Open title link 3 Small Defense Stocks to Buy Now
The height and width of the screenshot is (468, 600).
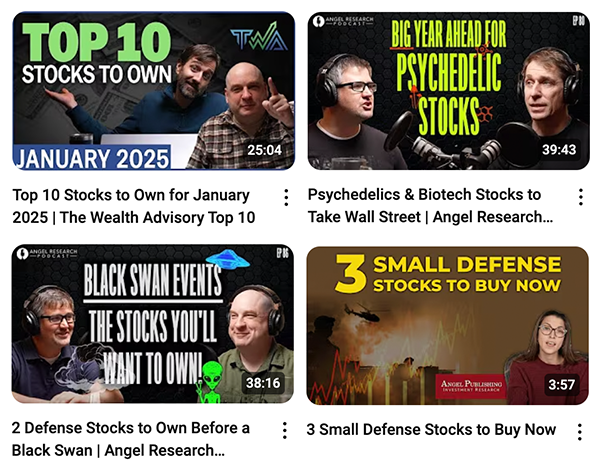[x=431, y=430]
